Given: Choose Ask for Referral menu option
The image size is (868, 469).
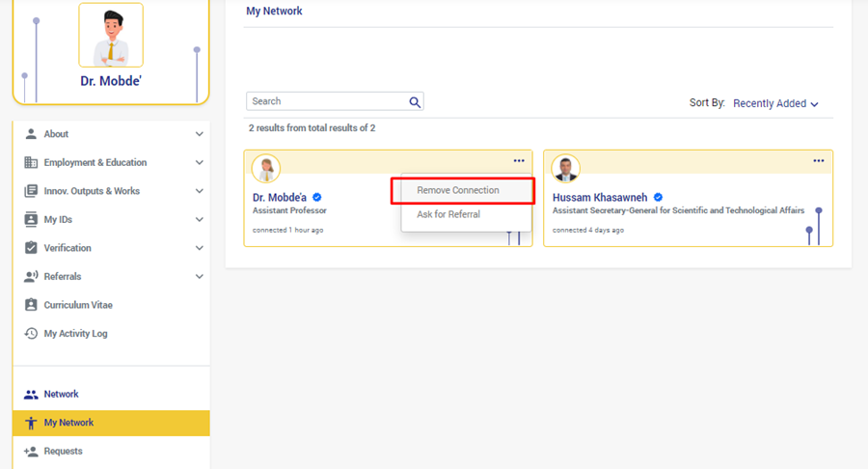Looking at the screenshot, I should 448,214.
